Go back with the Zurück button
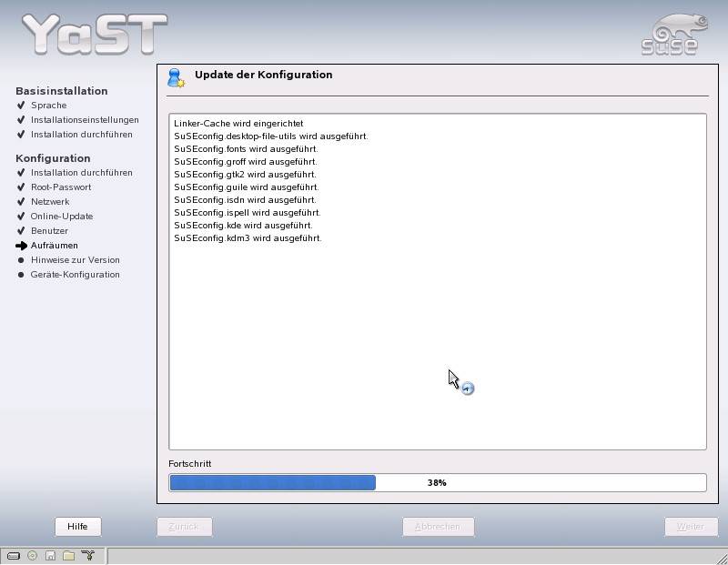This screenshot has height=565, width=728. coord(185,527)
